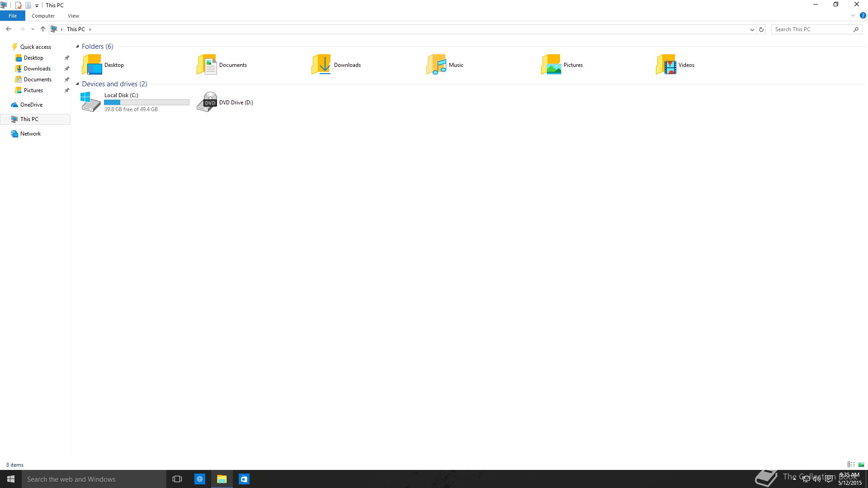Open the Downloads folder in Folders group

[x=336, y=65]
